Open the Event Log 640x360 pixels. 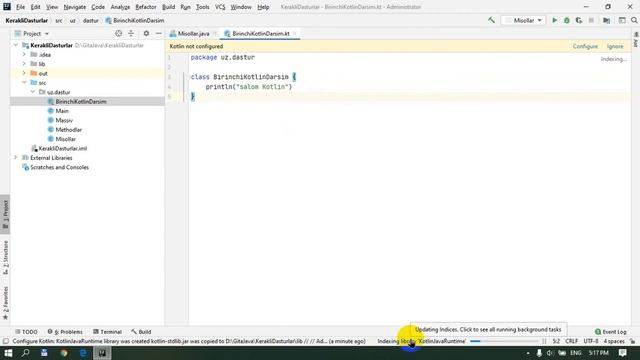(x=611, y=332)
